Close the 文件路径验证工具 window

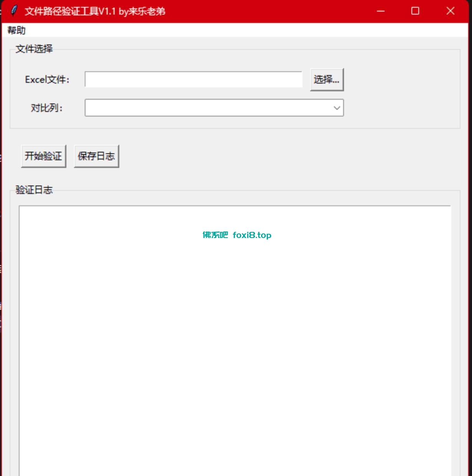click(x=450, y=11)
